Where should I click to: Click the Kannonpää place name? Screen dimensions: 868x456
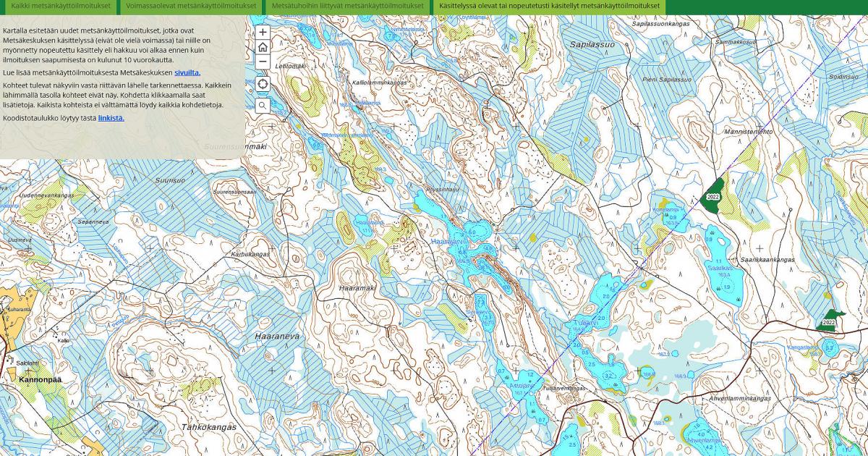(40, 379)
